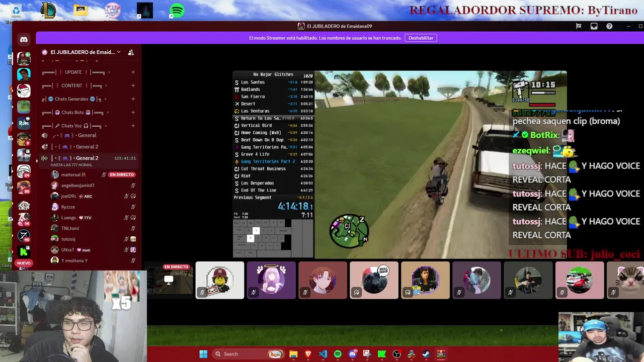This screenshot has width=644, height=362.
Task: Open Steam from the taskbar
Action: pyautogui.click(x=426, y=354)
